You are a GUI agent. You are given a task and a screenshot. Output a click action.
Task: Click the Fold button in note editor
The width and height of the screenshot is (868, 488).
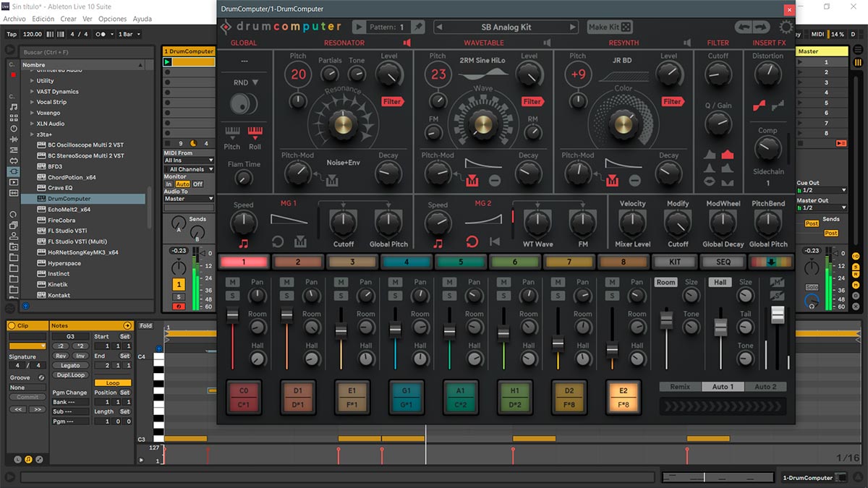[x=146, y=326]
